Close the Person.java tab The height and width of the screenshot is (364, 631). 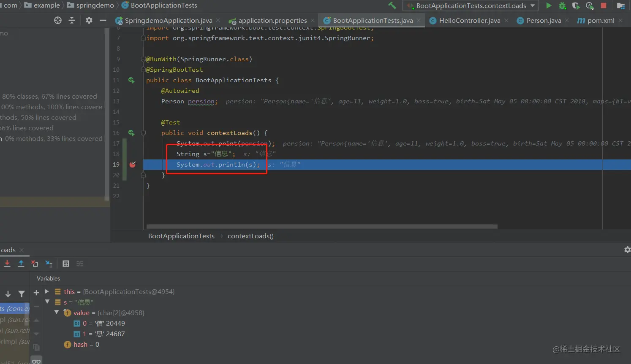click(x=567, y=20)
